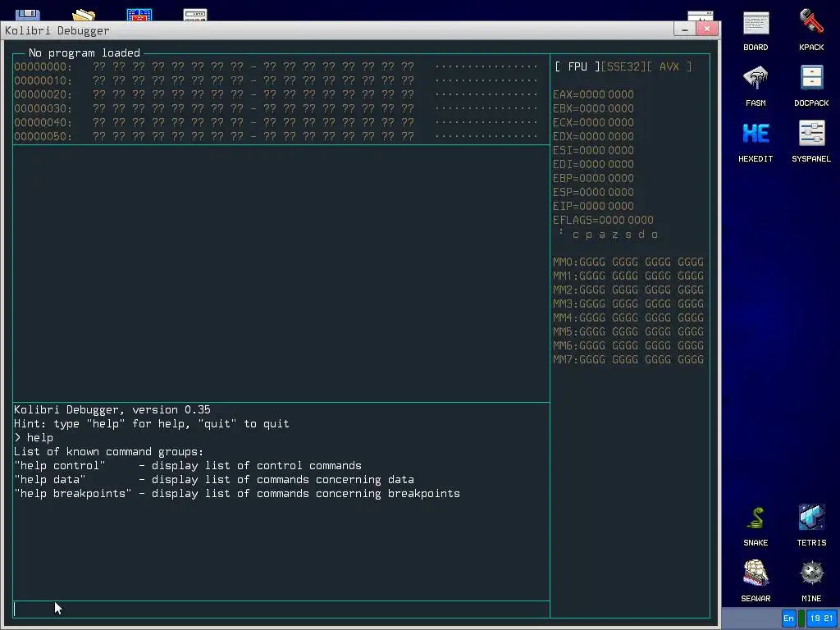
Task: Click the Kolibri Debugger title bar
Action: (x=337, y=30)
